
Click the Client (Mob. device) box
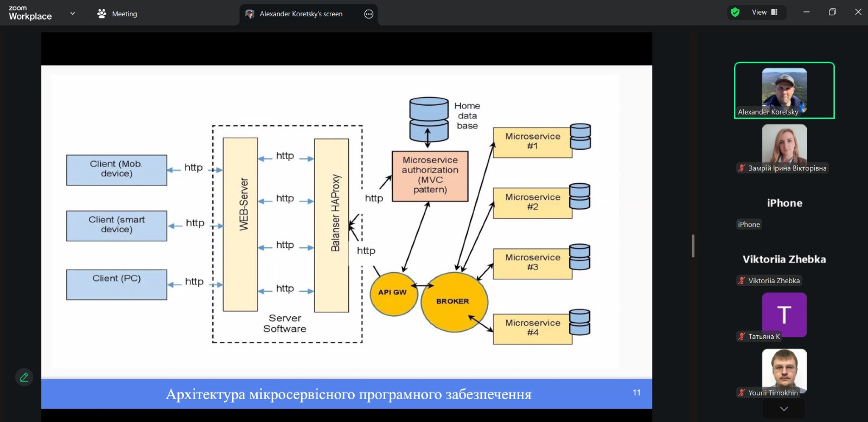[x=117, y=170]
